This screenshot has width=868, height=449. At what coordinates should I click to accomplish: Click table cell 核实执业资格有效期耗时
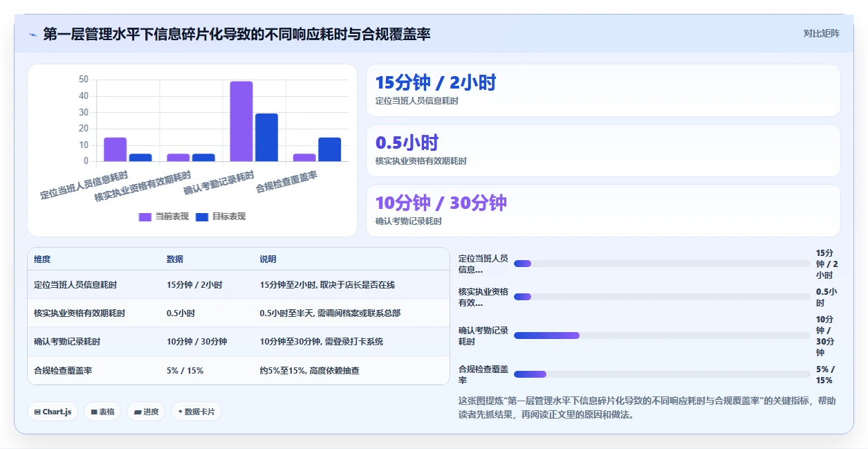coord(80,313)
